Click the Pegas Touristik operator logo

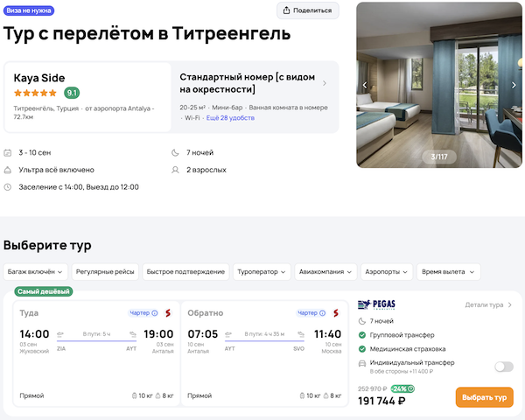(379, 305)
